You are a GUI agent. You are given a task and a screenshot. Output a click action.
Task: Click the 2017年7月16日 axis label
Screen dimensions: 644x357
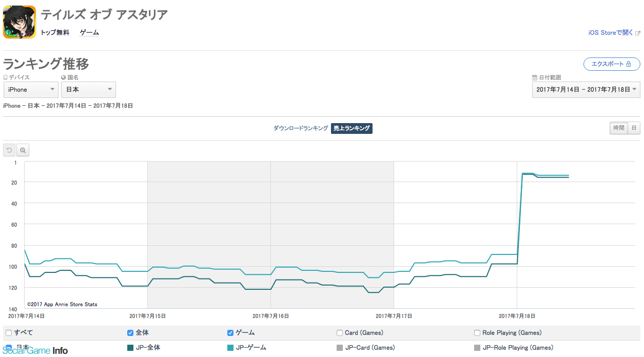click(270, 316)
